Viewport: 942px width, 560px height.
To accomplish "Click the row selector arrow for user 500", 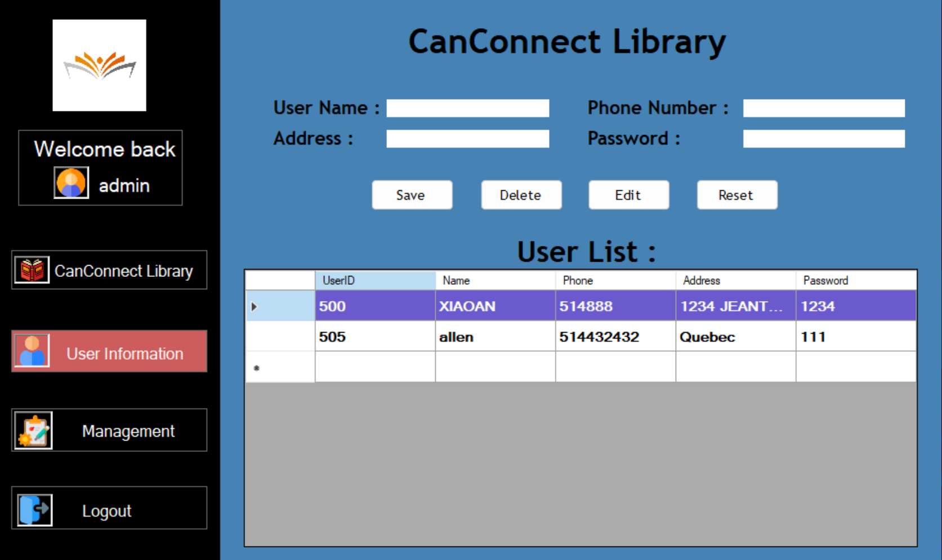I will click(x=254, y=306).
